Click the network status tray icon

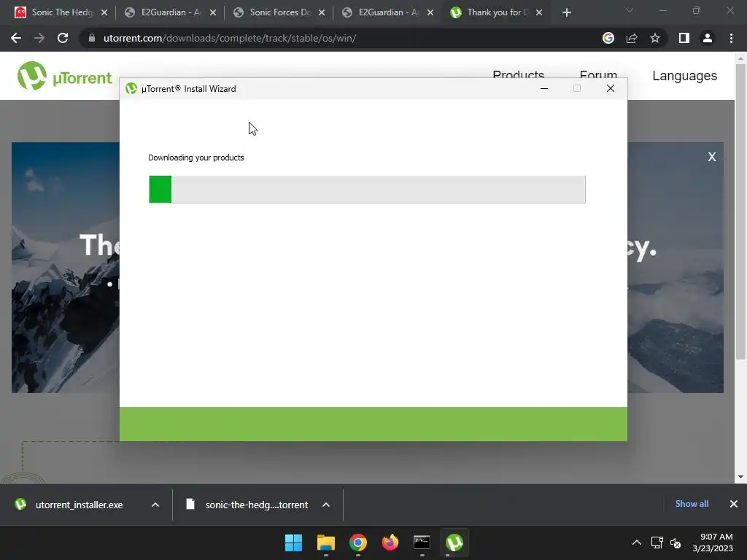[x=657, y=542]
